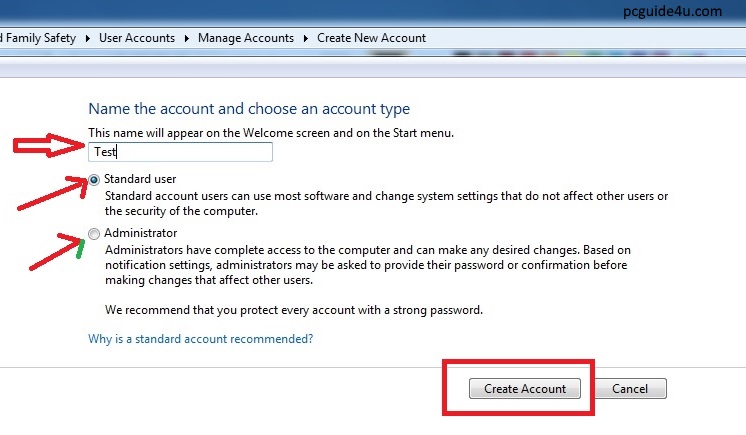Focus the account name field containing Test
Screen dimensions: 746x435
180,152
